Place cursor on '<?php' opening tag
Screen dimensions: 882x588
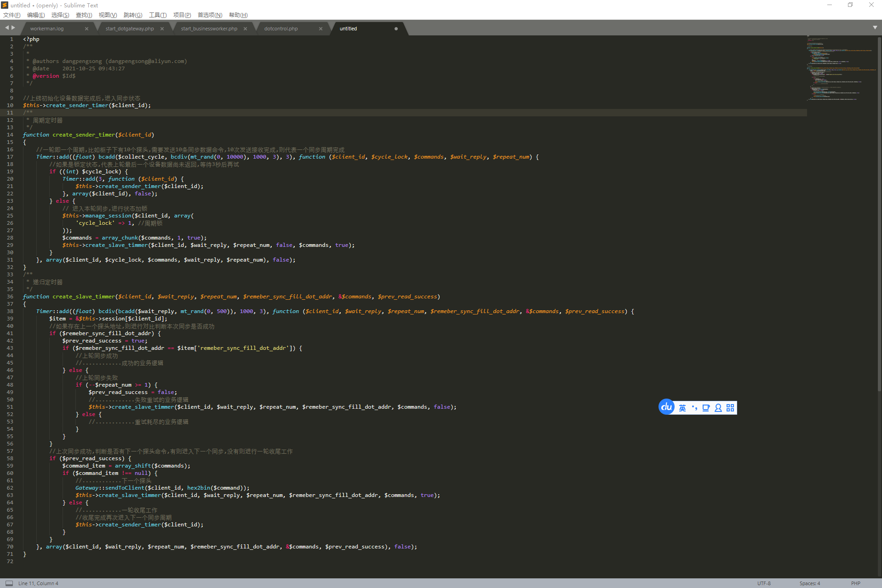[31, 39]
